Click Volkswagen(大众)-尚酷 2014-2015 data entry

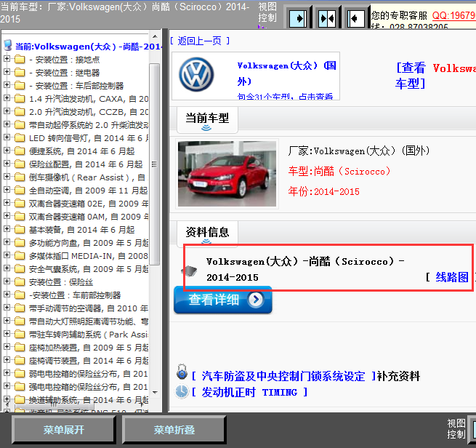click(305, 269)
